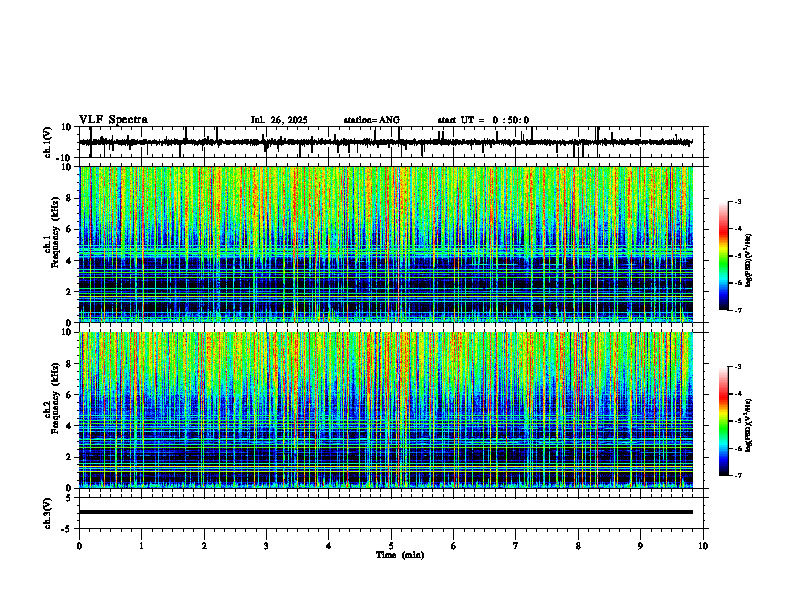The image size is (792, 612).
Task: Click the "VLF Spectra" plot title
Action: click(113, 120)
